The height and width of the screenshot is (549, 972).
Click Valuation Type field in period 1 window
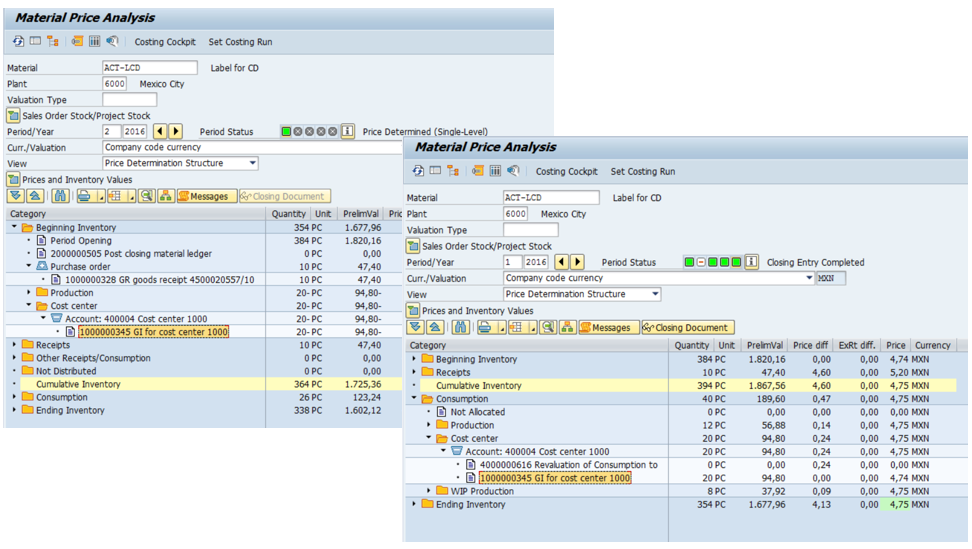531,230
